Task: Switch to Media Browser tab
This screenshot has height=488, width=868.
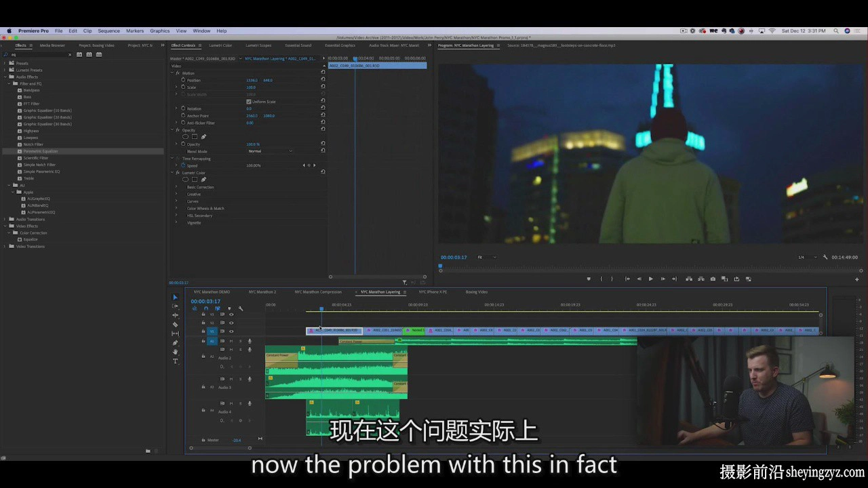Action: (52, 45)
